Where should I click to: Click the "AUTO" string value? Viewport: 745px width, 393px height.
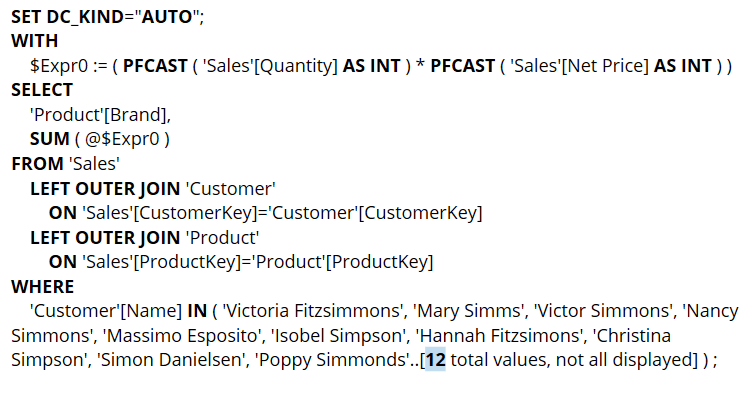[x=164, y=17]
